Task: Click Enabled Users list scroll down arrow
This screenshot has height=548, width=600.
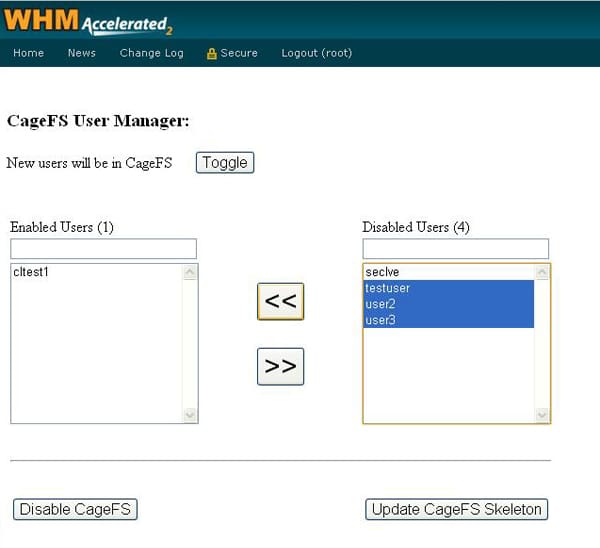Action: click(190, 414)
